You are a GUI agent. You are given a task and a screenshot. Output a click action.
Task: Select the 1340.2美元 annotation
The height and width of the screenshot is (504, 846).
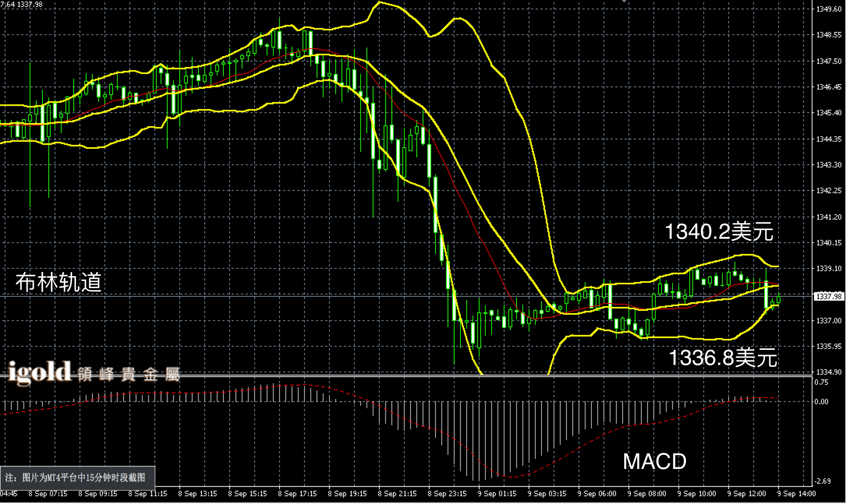coord(719,232)
